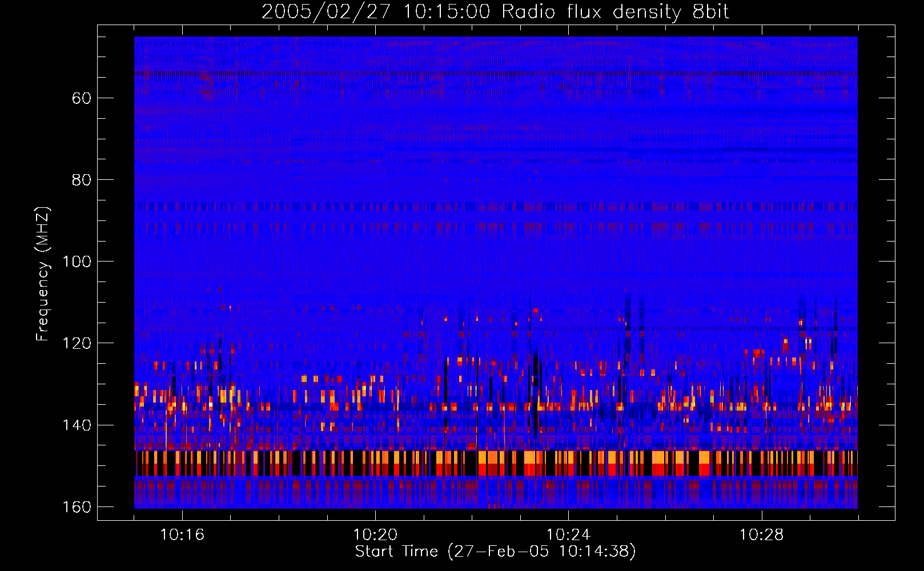This screenshot has width=924, height=571.
Task: Select the 140 frequency tick label
Action: point(77,425)
